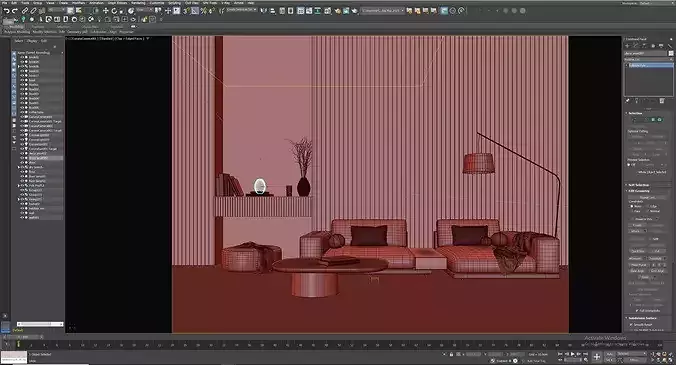Switch to the Display command panel tab

(x=660, y=46)
